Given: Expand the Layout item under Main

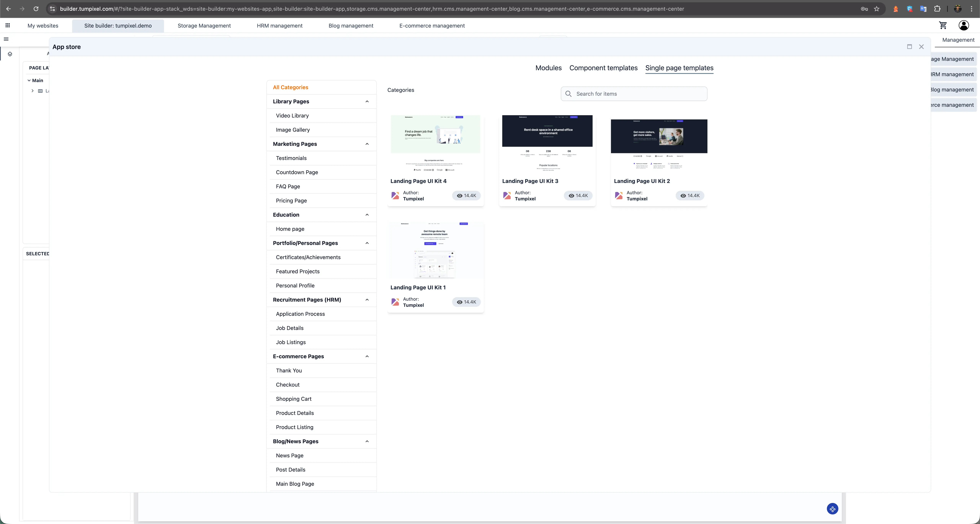Looking at the screenshot, I should [32, 91].
